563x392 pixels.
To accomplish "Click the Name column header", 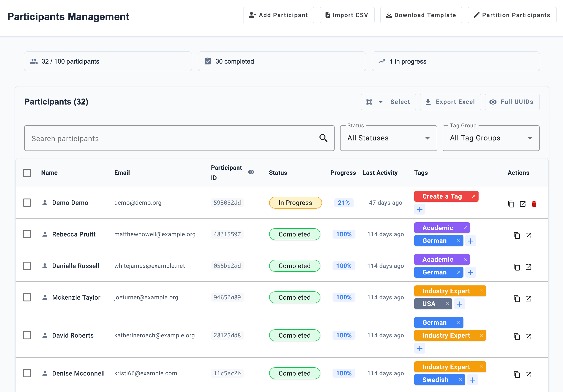I will (49, 173).
